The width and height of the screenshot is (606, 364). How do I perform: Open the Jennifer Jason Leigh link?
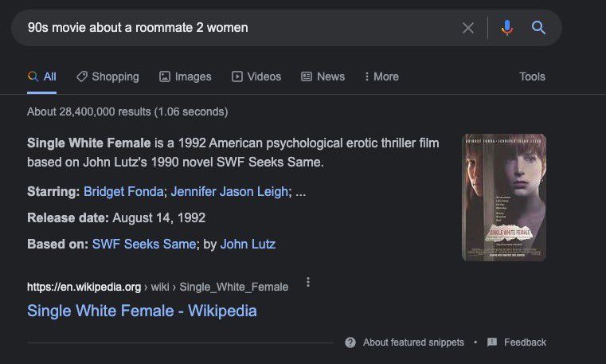click(x=229, y=191)
